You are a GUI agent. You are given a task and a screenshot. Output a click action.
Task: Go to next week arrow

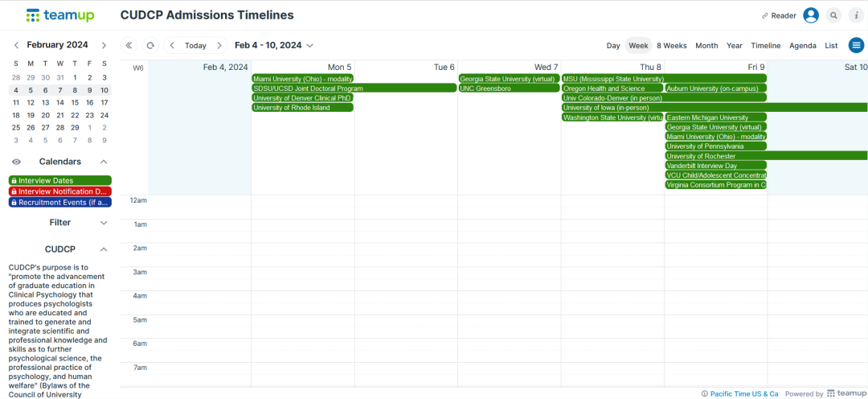tap(219, 46)
